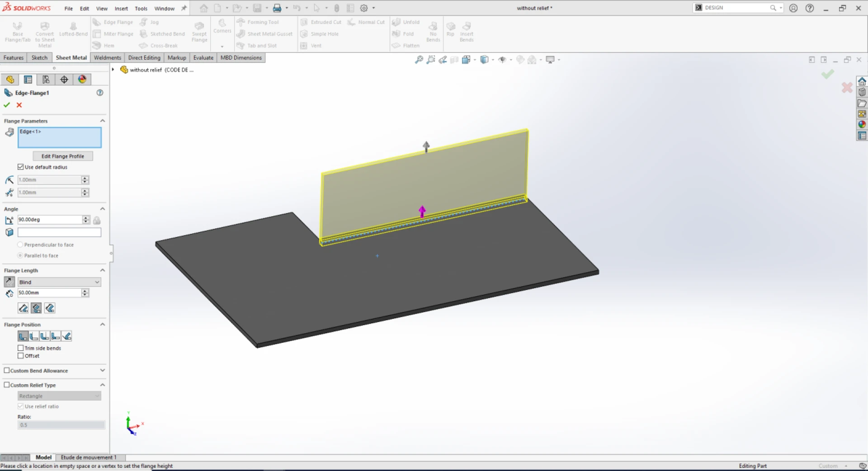Screen dimensions: 868x471
Task: Select the Base Flange/Tab tool
Action: (x=18, y=32)
